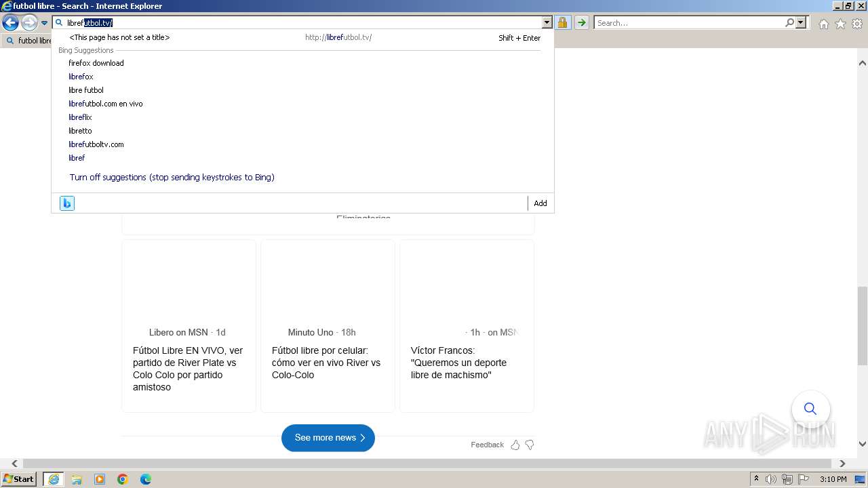Open 'Víctor Francos' news article
The image size is (868, 488).
[x=467, y=326]
